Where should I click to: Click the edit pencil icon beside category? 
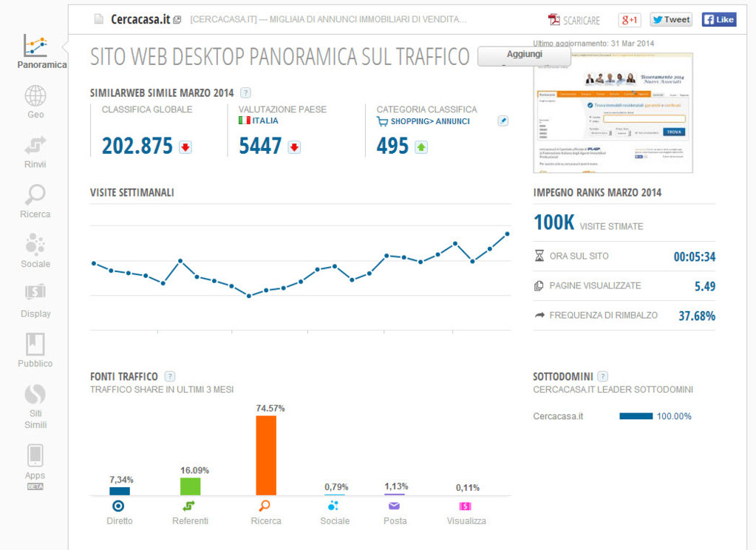click(x=503, y=121)
